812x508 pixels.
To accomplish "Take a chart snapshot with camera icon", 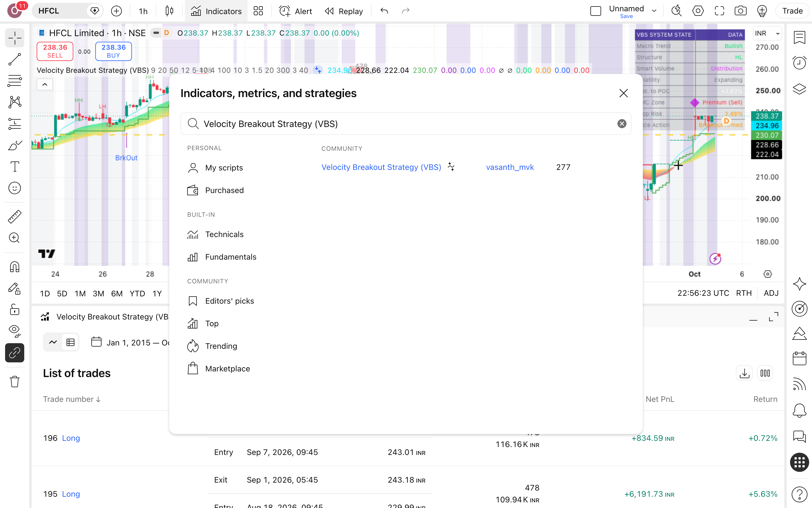I will (741, 11).
